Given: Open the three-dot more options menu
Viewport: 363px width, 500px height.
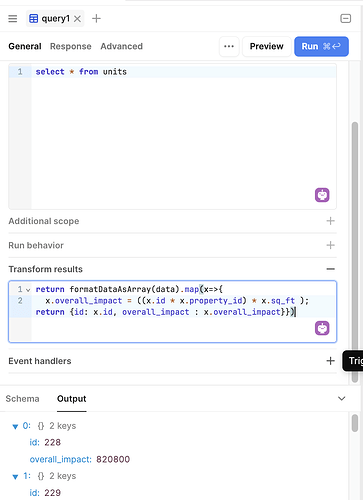Looking at the screenshot, I should tap(229, 46).
